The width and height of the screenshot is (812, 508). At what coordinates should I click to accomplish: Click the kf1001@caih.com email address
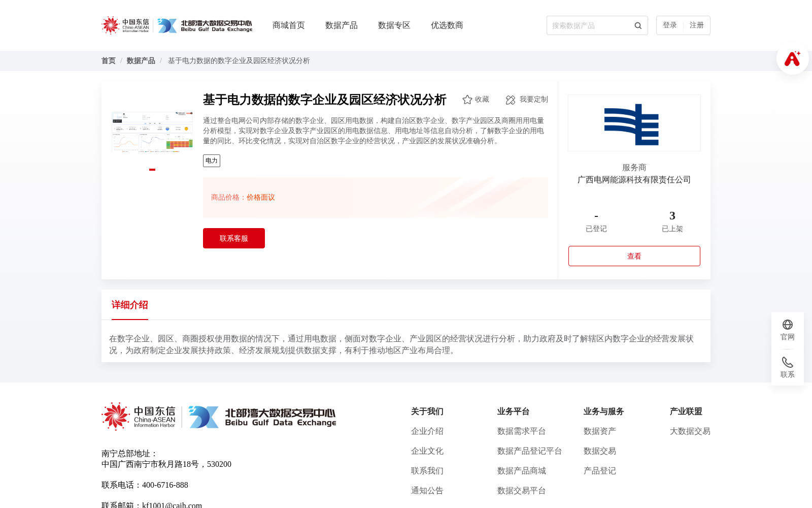click(x=172, y=505)
